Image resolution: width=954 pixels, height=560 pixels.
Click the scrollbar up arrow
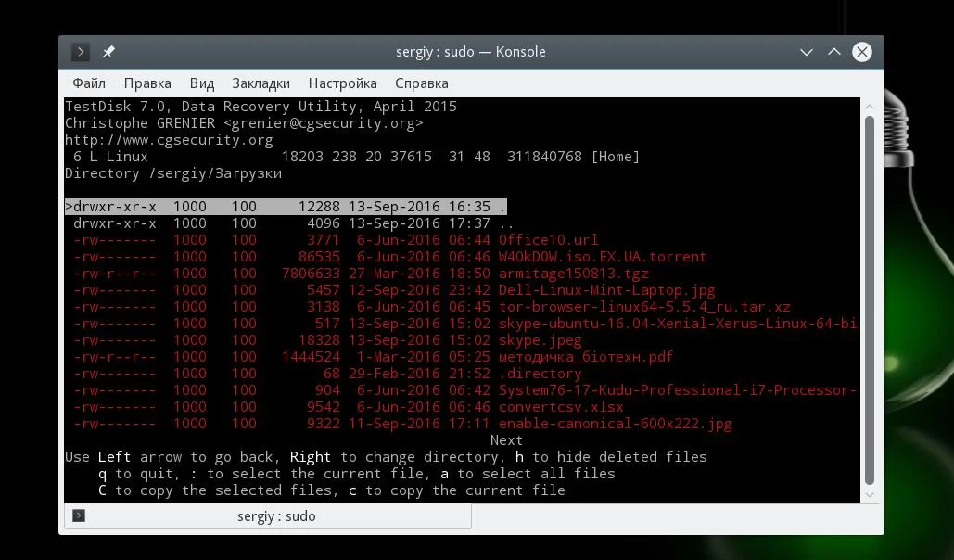[870, 107]
